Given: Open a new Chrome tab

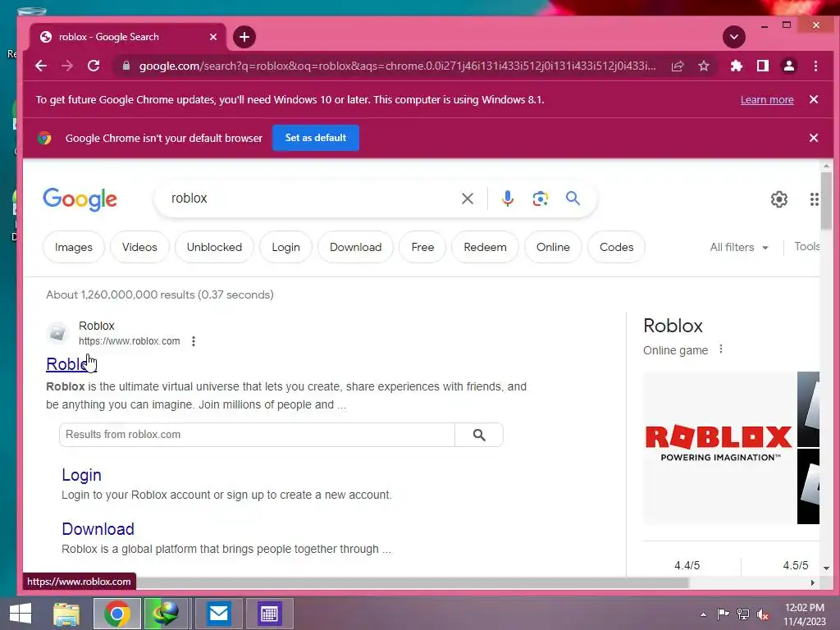Looking at the screenshot, I should tap(244, 37).
